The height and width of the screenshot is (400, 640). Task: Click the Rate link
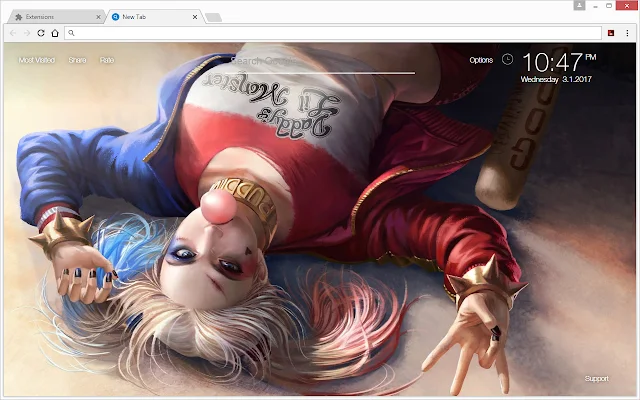[107, 60]
